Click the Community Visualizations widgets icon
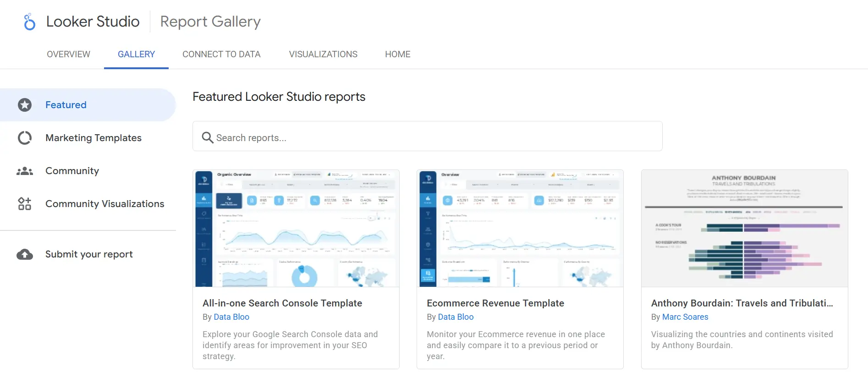This screenshot has height=377, width=868. [25, 204]
